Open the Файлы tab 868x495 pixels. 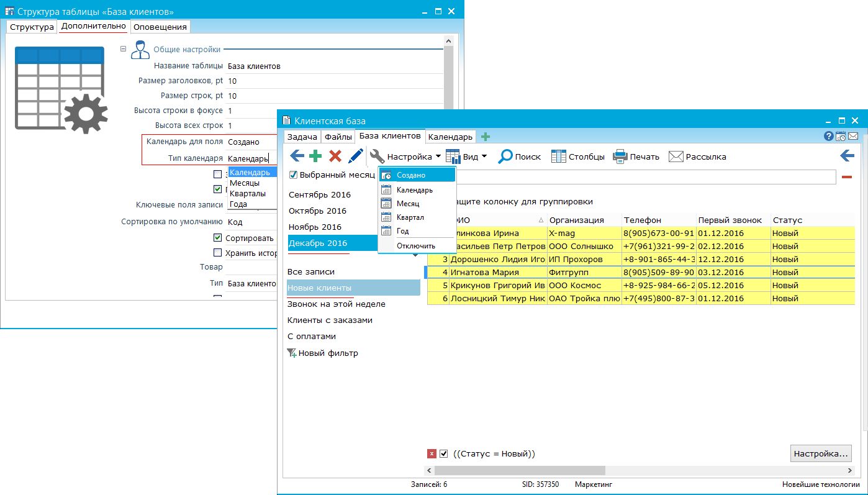pyautogui.click(x=338, y=137)
